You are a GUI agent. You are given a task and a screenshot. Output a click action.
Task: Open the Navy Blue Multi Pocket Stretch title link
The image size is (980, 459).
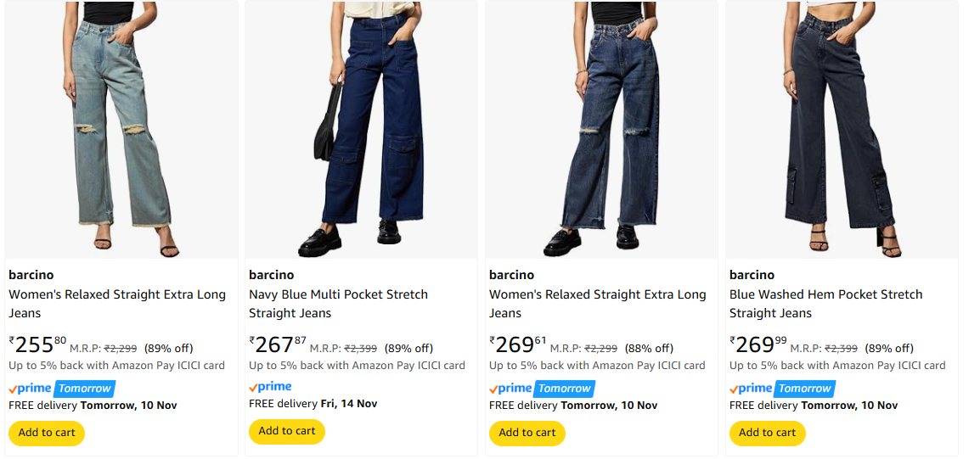coord(338,304)
